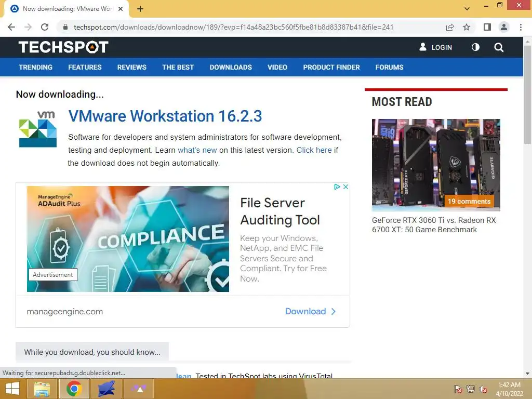The image size is (532, 399).
Task: Click the share page icon in address bar
Action: pos(450,27)
